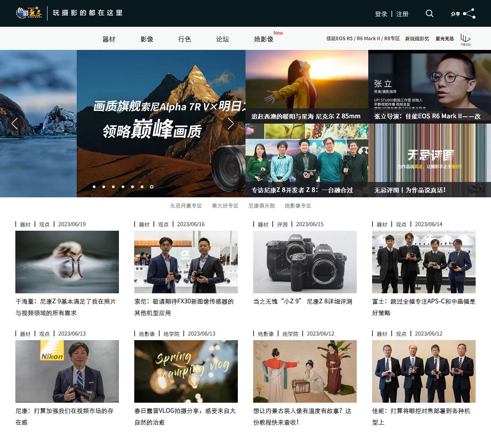491x448 pixels.
Task: Open the 器材 navigation menu
Action: pos(109,39)
